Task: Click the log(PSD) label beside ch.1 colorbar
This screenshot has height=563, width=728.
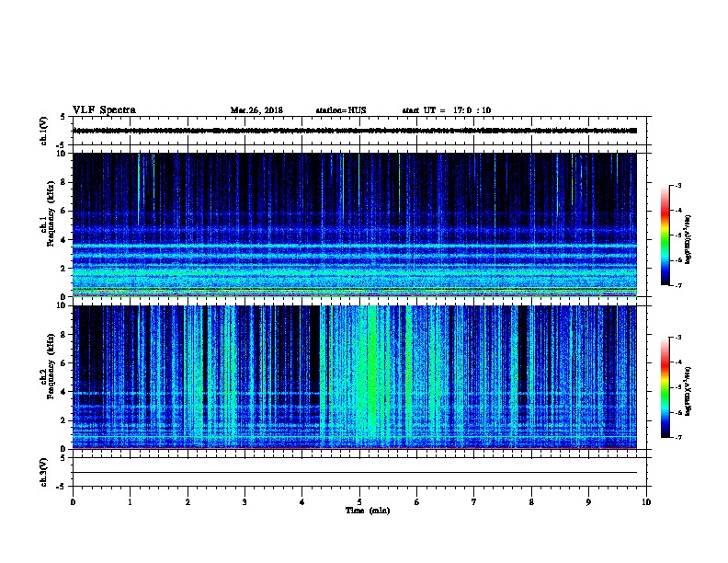Action: click(x=688, y=239)
